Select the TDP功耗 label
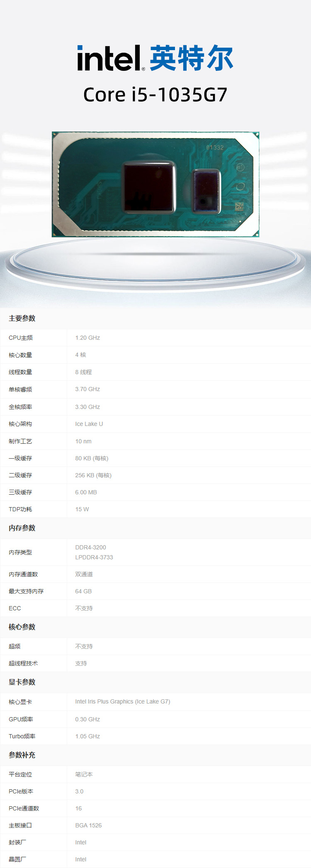The height and width of the screenshot is (868, 311). (x=20, y=509)
